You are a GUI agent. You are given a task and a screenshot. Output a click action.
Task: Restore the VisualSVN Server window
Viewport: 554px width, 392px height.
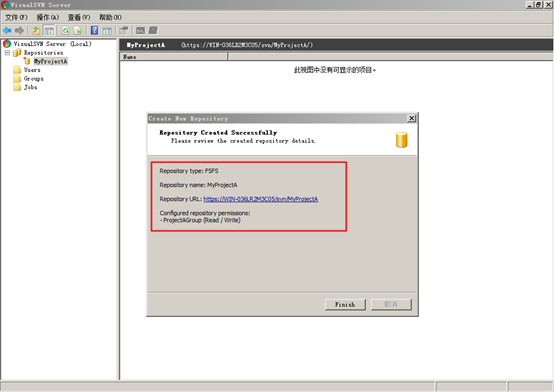click(x=538, y=5)
